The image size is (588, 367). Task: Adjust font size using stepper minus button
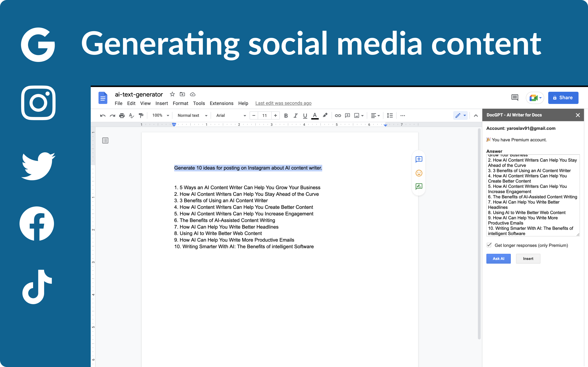253,115
